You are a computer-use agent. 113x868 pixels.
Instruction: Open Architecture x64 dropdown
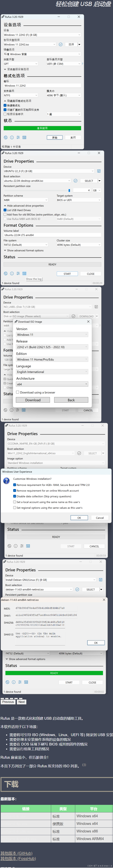coord(52,384)
